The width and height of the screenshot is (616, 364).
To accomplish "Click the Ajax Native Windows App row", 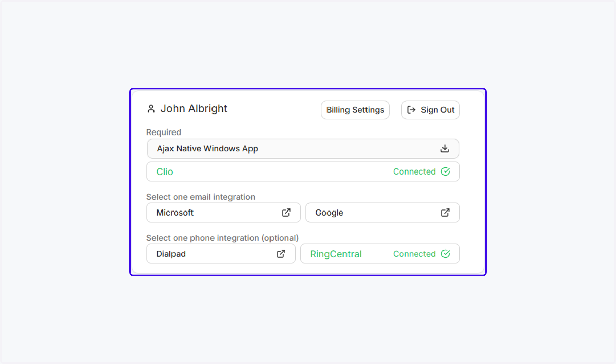I will [303, 149].
